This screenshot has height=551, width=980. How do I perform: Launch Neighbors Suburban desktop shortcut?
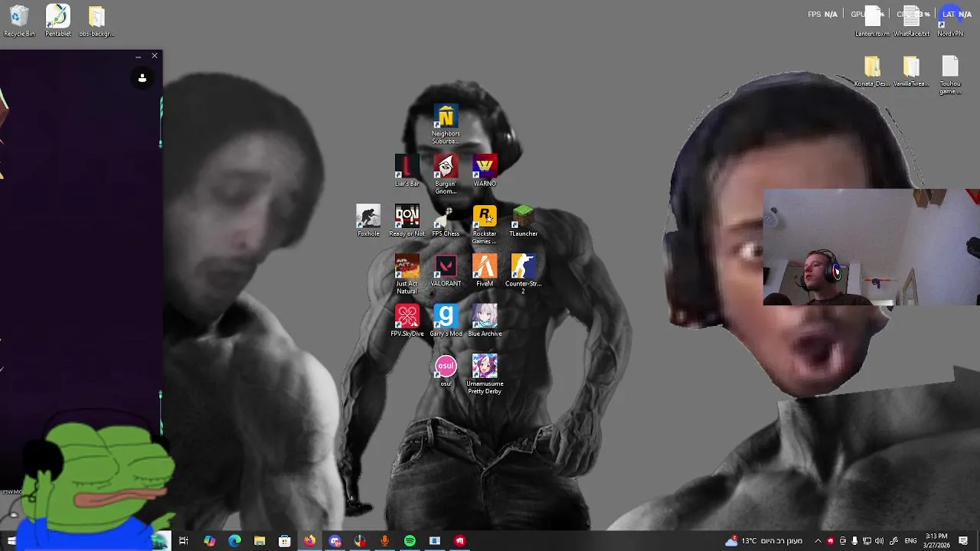coord(446,124)
